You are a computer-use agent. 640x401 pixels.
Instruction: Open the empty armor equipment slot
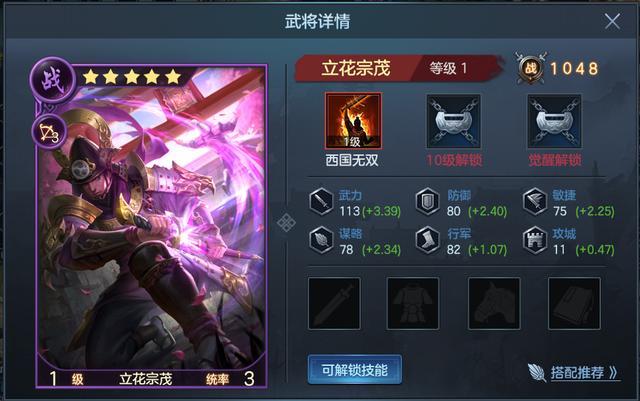click(x=413, y=303)
